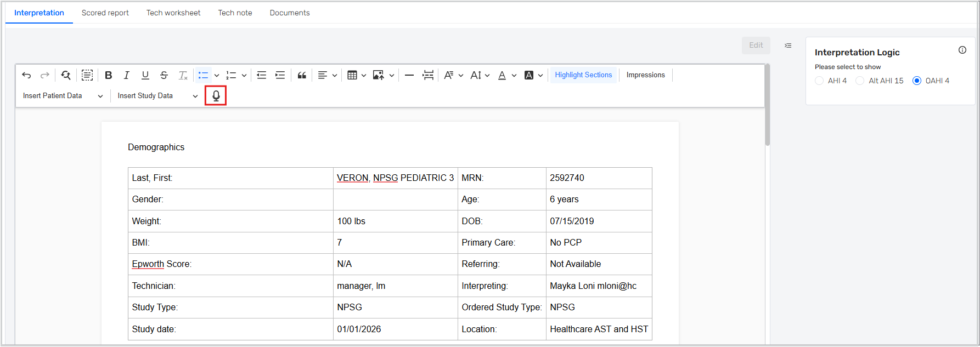Image resolution: width=980 pixels, height=347 pixels.
Task: Toggle bold formatting
Action: [109, 75]
